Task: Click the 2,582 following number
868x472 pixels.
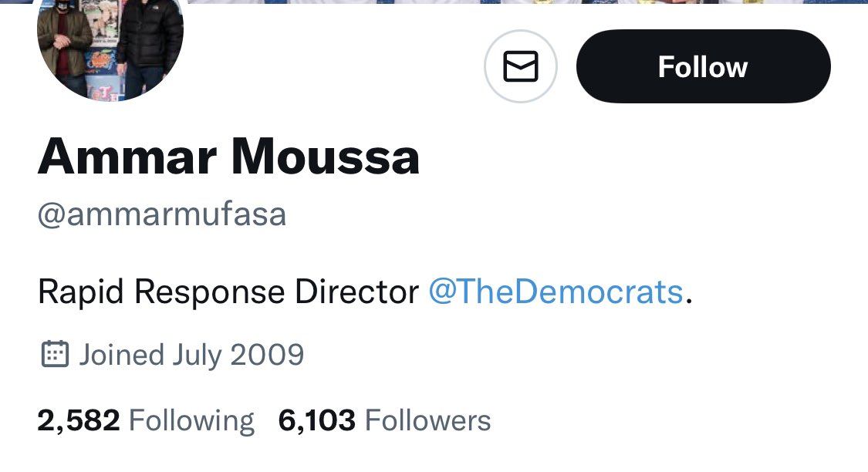Action: coord(79,420)
